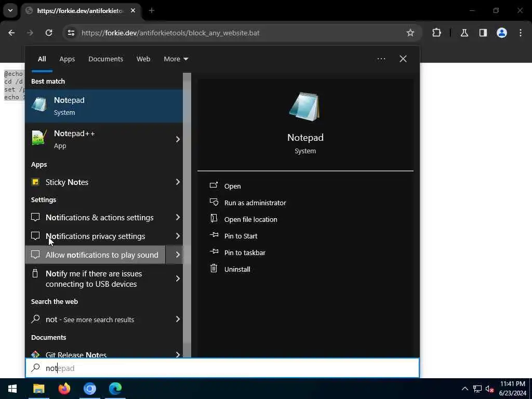This screenshot has height=399, width=532.
Task: Click the large Notepad icon in preview
Action: pyautogui.click(x=304, y=107)
